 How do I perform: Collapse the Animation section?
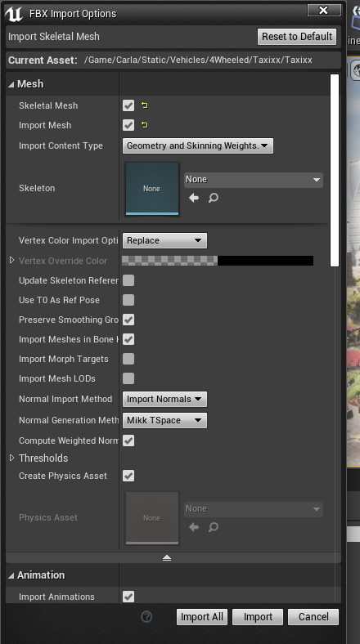coord(11,575)
